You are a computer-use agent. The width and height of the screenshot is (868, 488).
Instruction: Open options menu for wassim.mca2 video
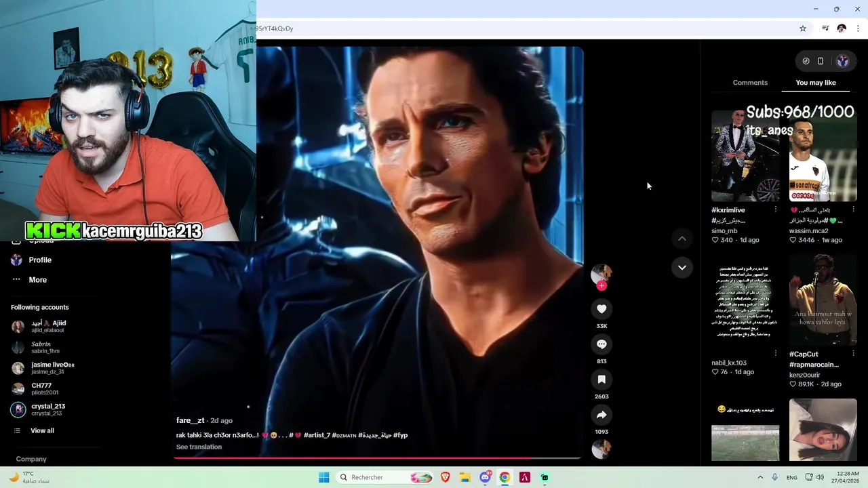(853, 210)
